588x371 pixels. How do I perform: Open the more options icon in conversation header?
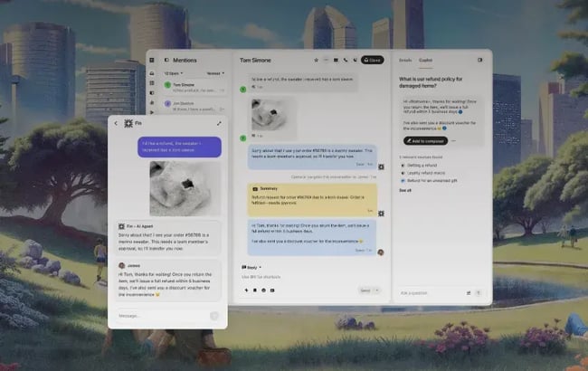point(326,60)
